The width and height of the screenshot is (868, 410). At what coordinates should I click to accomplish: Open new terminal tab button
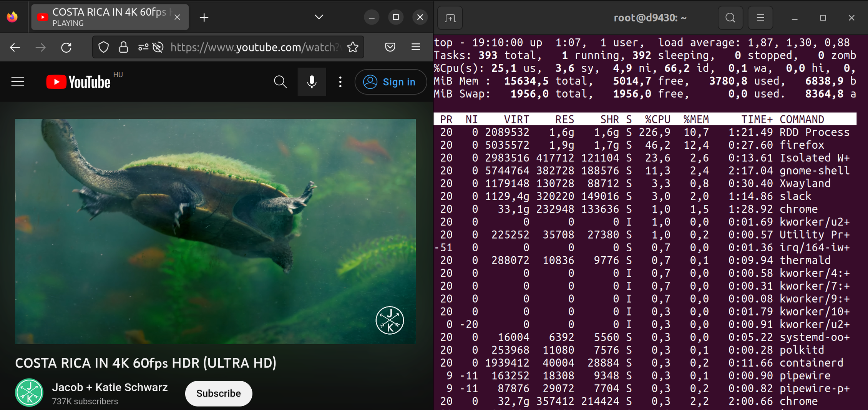click(x=450, y=18)
